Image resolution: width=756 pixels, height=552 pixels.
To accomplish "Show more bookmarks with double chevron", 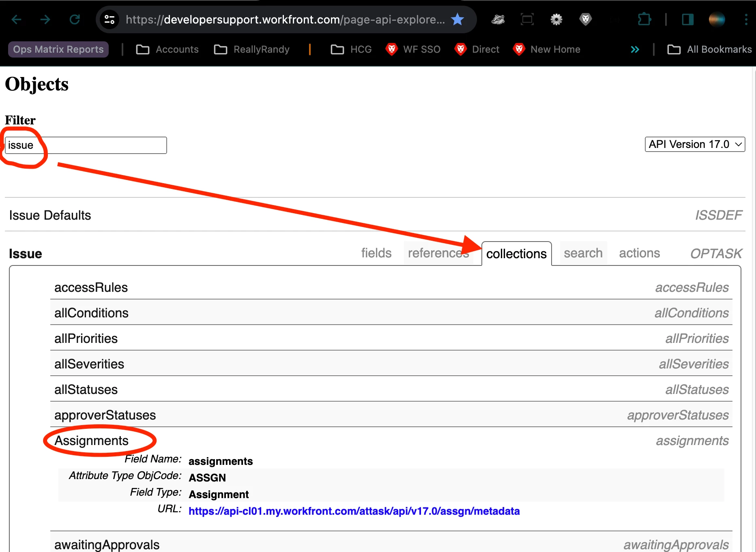I will [x=635, y=49].
